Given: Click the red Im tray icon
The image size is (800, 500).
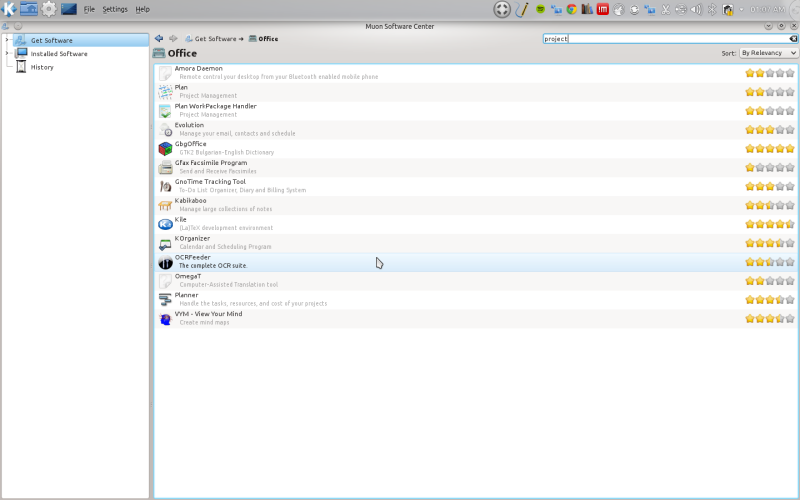Looking at the screenshot, I should tap(603, 9).
